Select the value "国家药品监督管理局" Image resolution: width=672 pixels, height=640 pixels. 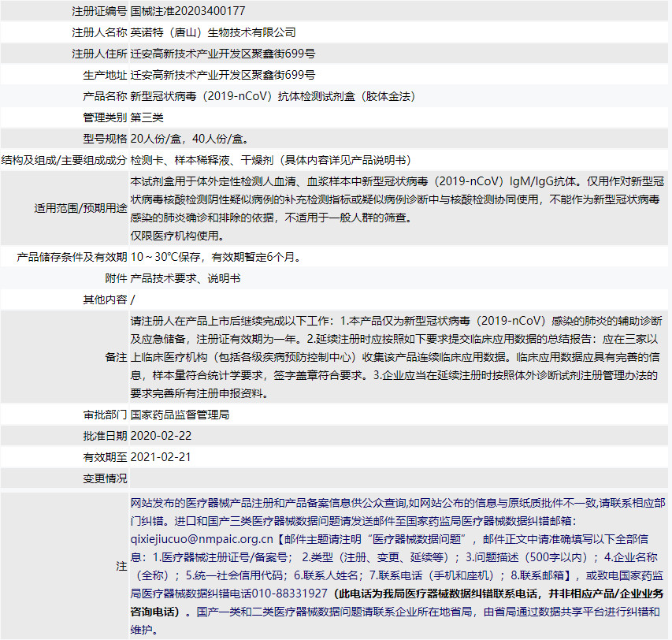click(x=180, y=415)
